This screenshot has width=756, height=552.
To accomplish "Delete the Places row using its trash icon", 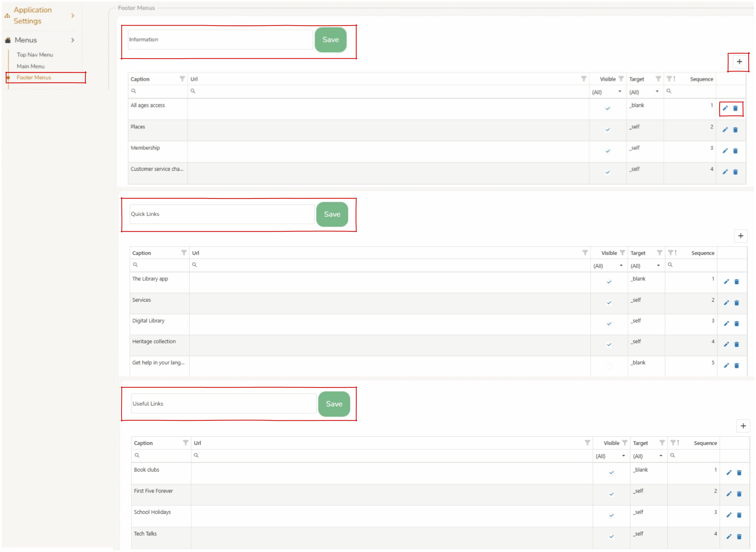I will tap(735, 130).
